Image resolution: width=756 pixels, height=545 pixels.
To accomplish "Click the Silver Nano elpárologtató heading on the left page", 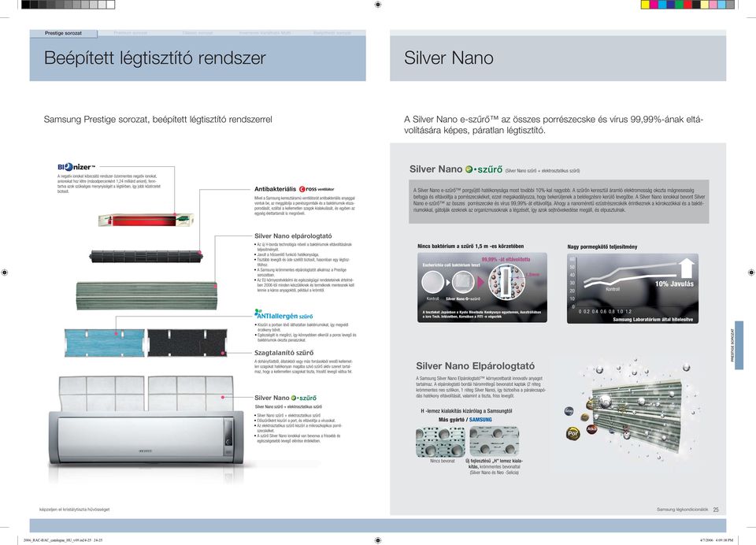I will pos(293,235).
